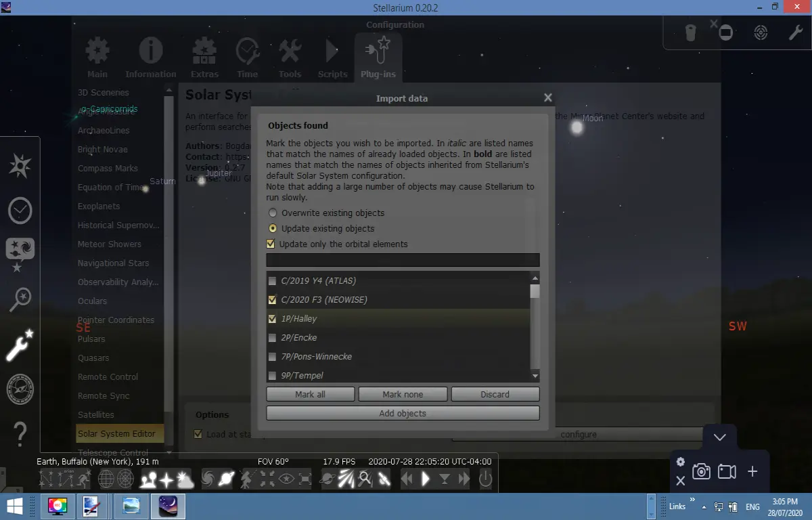Set time to now hourglass button

[x=445, y=479]
